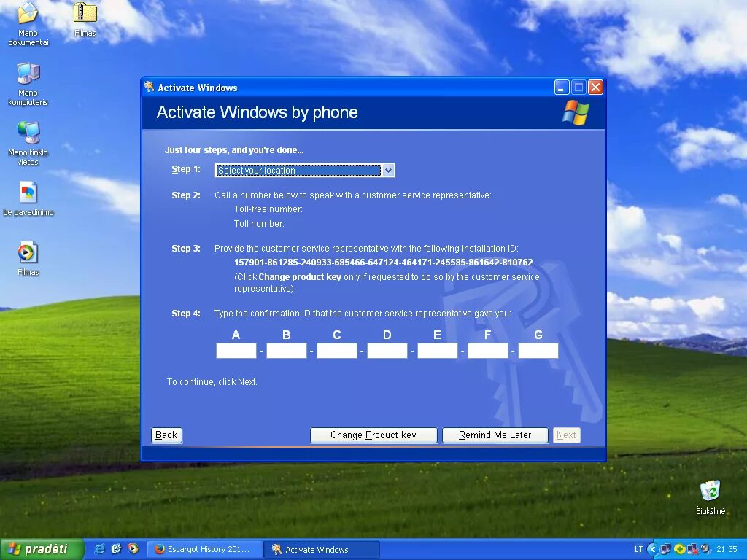Click the Next button
Image resolution: width=747 pixels, height=560 pixels.
[566, 435]
